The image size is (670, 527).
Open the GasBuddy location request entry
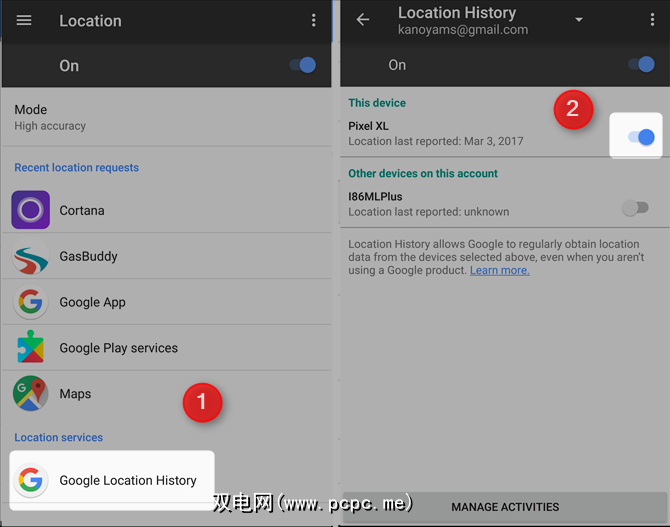[x=167, y=256]
